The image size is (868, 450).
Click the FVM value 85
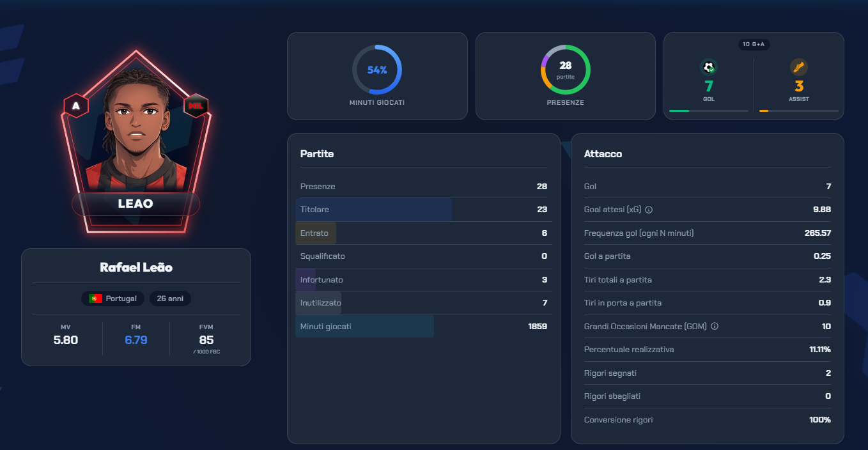point(206,340)
